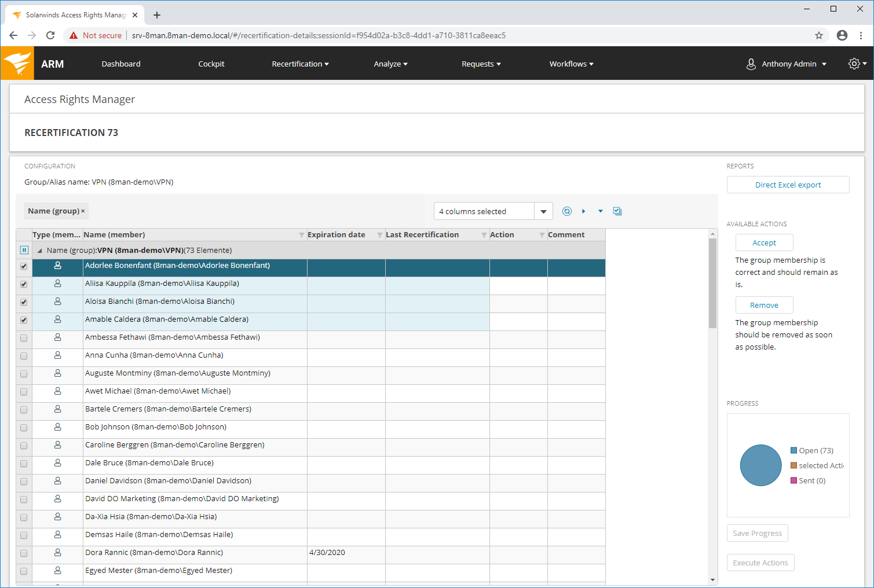The height and width of the screenshot is (588, 874).
Task: Remove the Name (group) grouping tag
Action: (x=83, y=211)
